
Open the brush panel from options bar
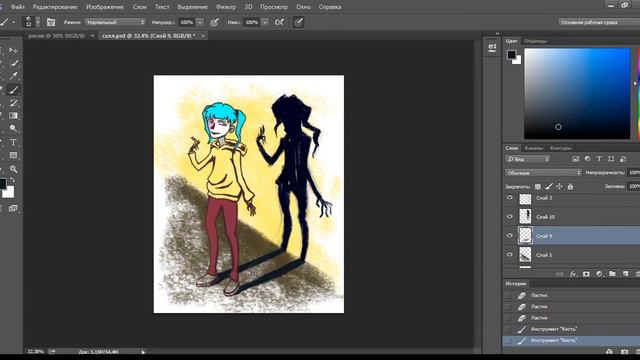pyautogui.click(x=51, y=22)
